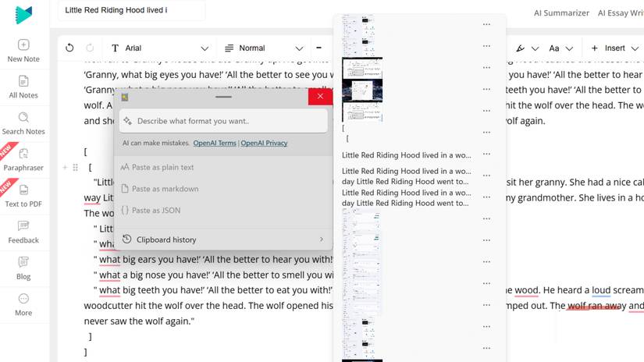
Task: Expand the highlighter color dropdown arrow
Action: (535, 48)
